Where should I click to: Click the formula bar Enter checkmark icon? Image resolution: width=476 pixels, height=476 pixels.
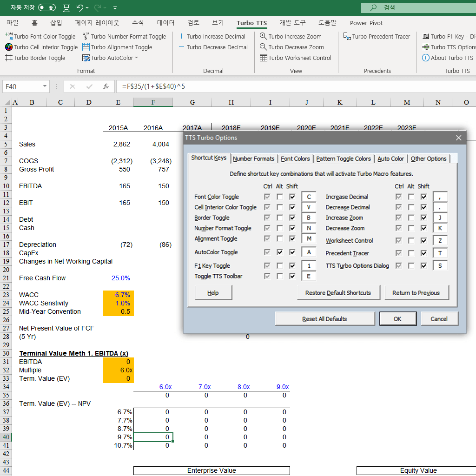coord(89,86)
